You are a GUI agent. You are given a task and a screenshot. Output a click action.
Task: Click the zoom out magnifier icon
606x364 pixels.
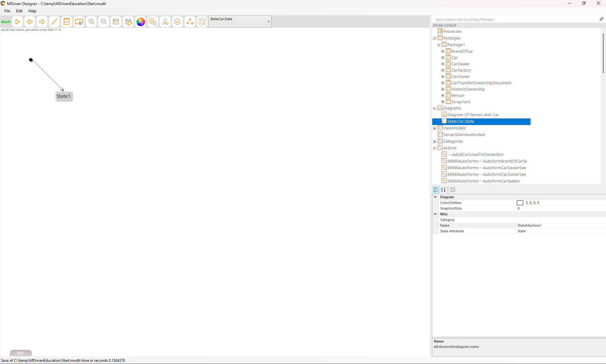click(x=104, y=22)
